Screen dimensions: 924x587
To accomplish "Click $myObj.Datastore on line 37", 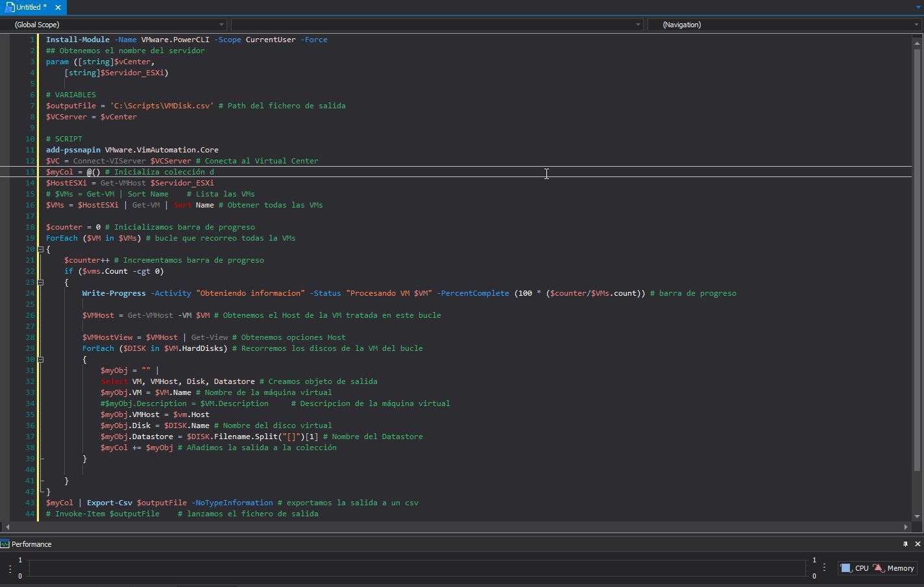I will point(137,437).
